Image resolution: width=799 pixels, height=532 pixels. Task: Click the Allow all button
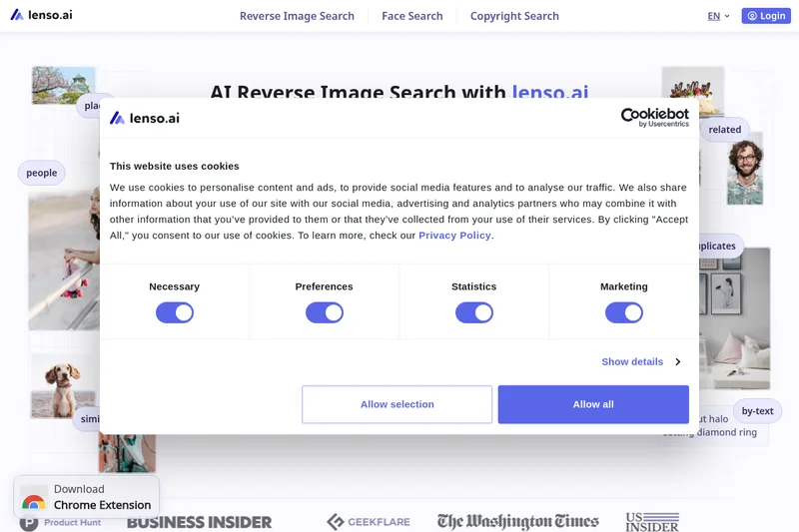coord(593,404)
